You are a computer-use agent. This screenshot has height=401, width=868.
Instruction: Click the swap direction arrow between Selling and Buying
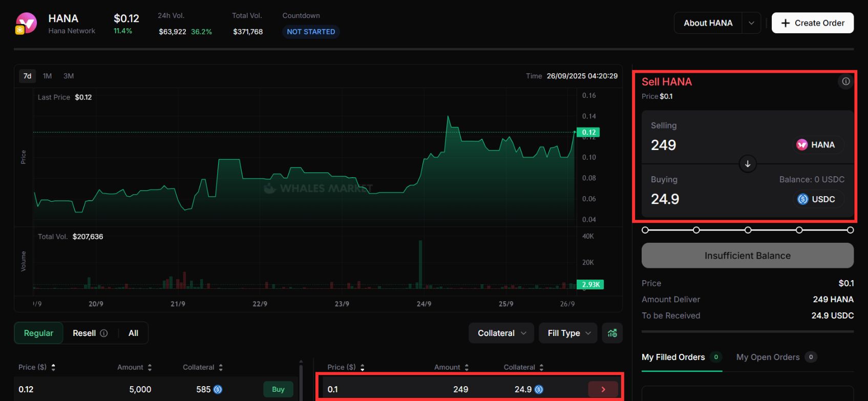(x=748, y=164)
